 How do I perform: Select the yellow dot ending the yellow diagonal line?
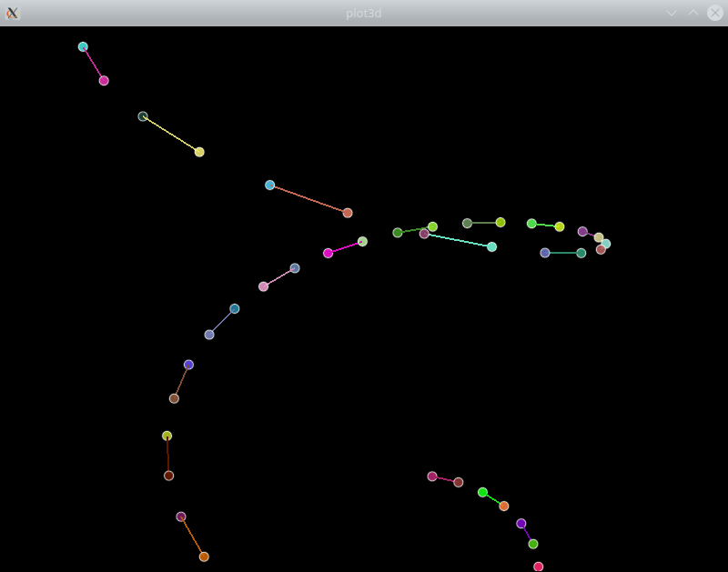(197, 152)
